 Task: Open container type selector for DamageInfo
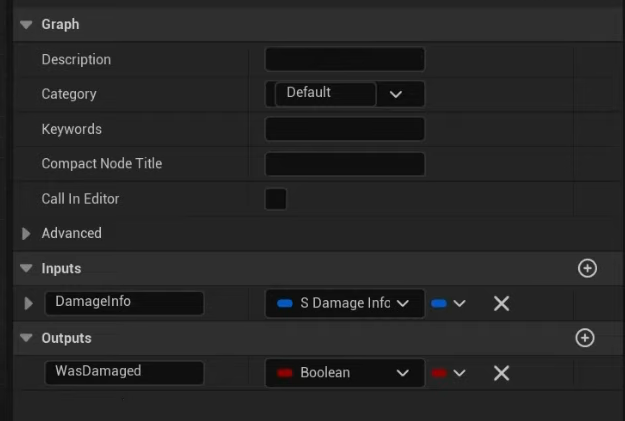448,303
